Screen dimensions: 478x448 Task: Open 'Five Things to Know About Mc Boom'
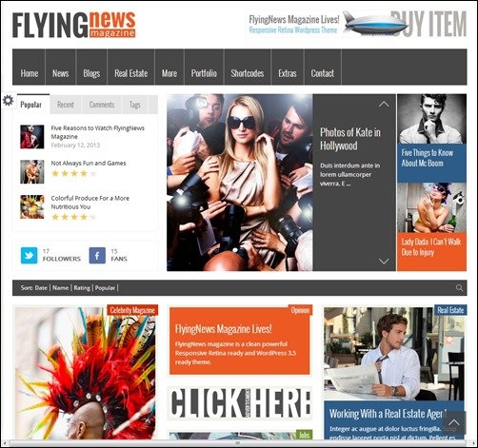point(427,158)
